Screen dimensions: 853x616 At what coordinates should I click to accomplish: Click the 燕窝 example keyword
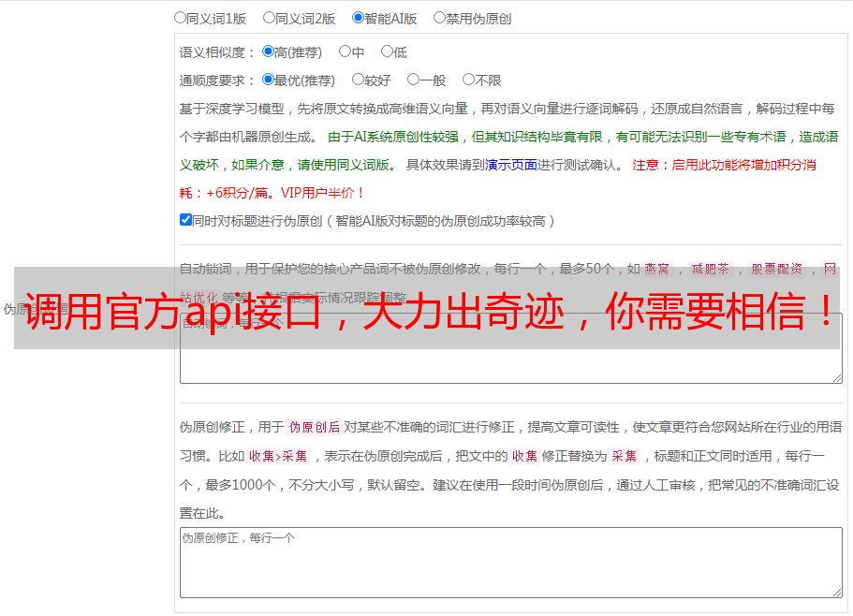pos(656,269)
